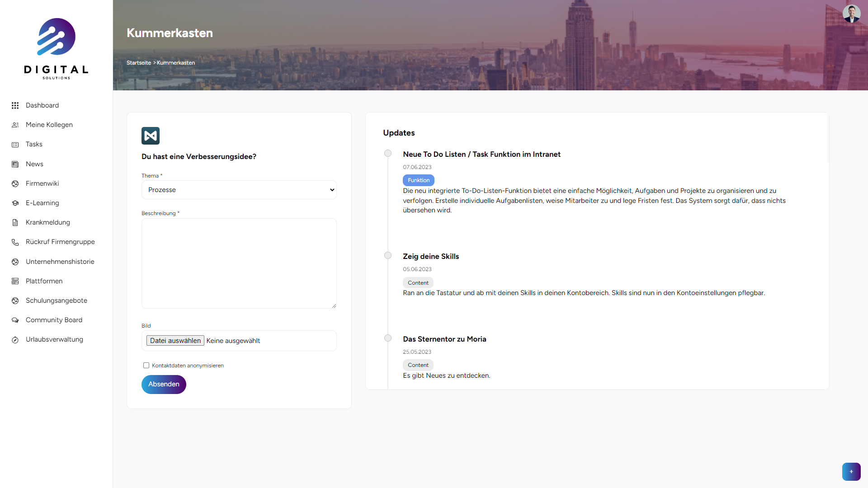Click the Updates panel scrollbar
868x488 pixels.
pos(828,138)
